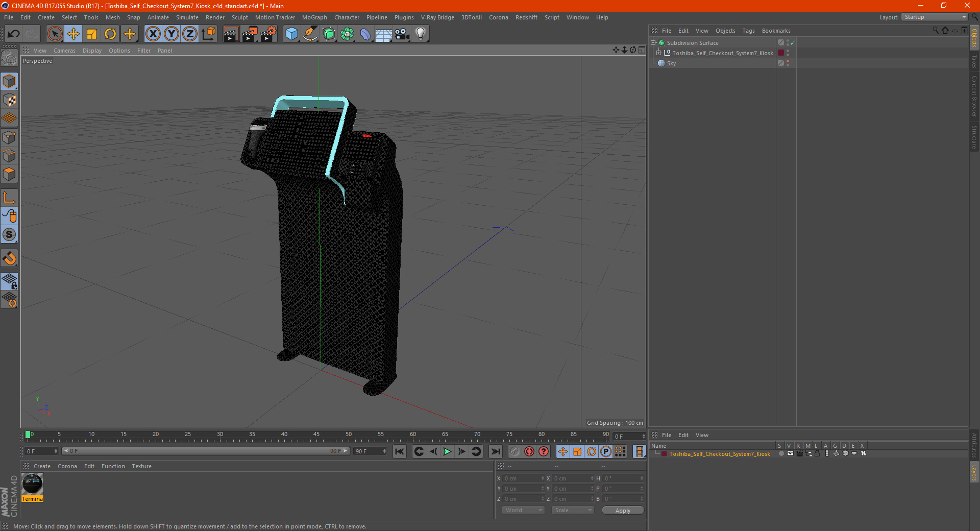Select the Scale tool

(92, 34)
